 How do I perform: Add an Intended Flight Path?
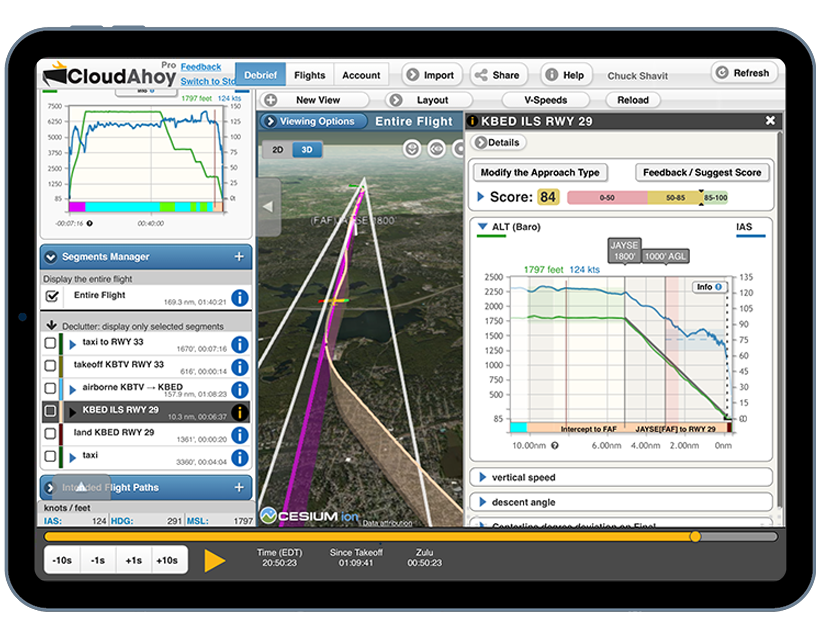pyautogui.click(x=239, y=487)
